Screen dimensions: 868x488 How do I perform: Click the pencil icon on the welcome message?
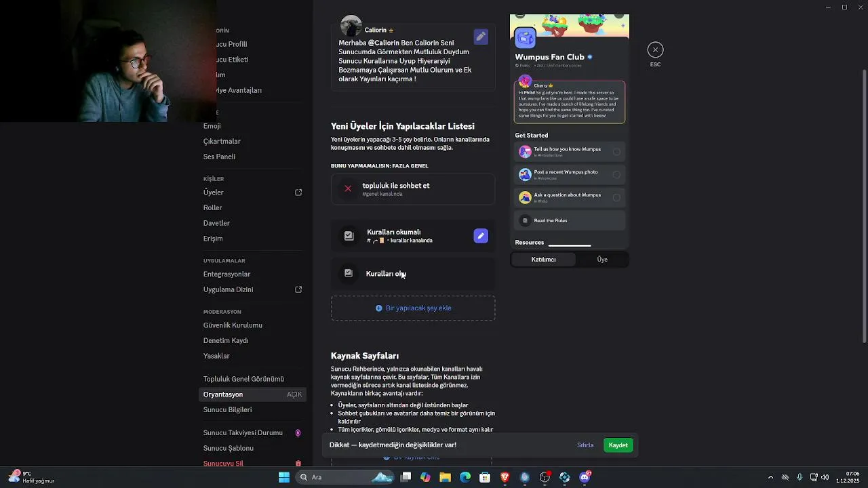tap(481, 37)
